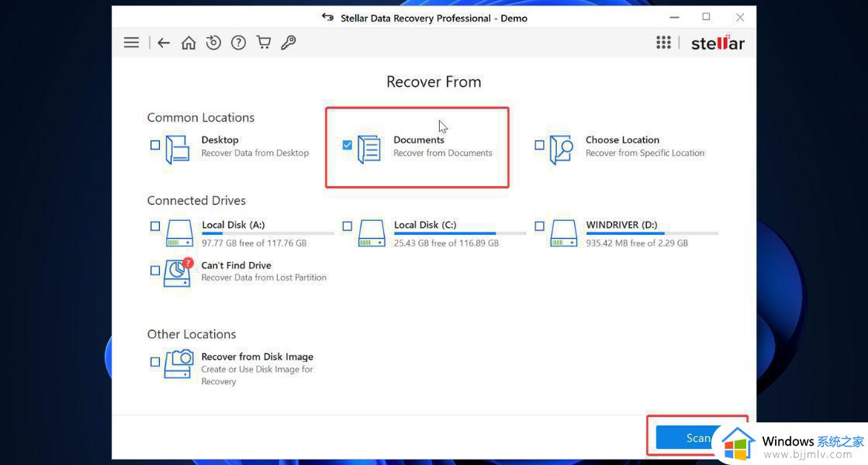Click the WINDRIVER (D:) usage bar

pyautogui.click(x=652, y=233)
